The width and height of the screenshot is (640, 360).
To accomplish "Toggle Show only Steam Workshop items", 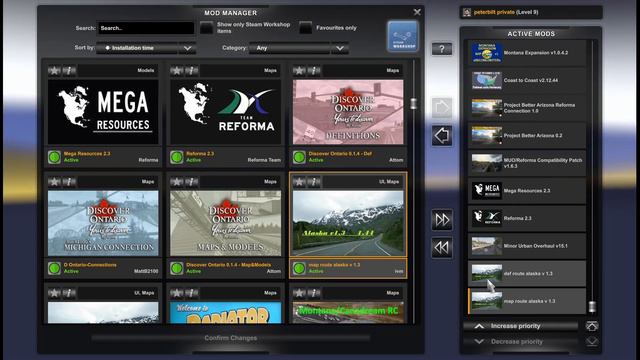I will tap(207, 28).
